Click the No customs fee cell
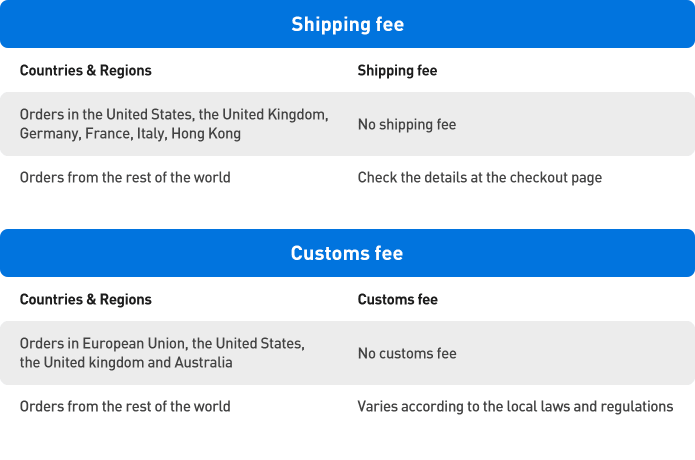The width and height of the screenshot is (695, 460). pyautogui.click(x=407, y=353)
